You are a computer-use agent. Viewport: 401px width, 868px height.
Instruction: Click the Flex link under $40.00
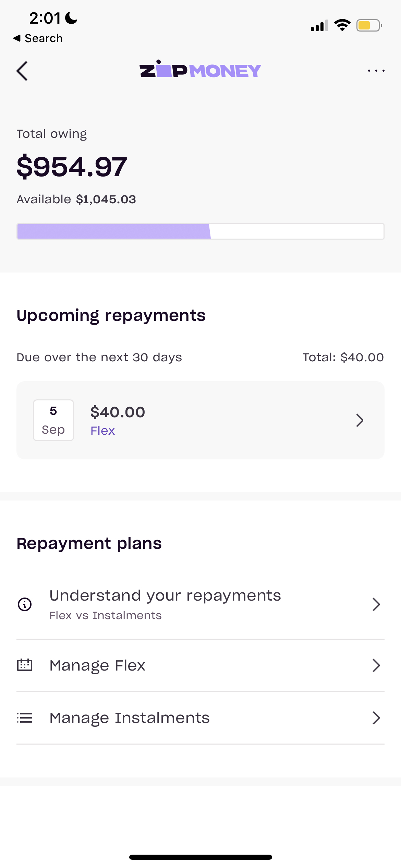point(102,431)
